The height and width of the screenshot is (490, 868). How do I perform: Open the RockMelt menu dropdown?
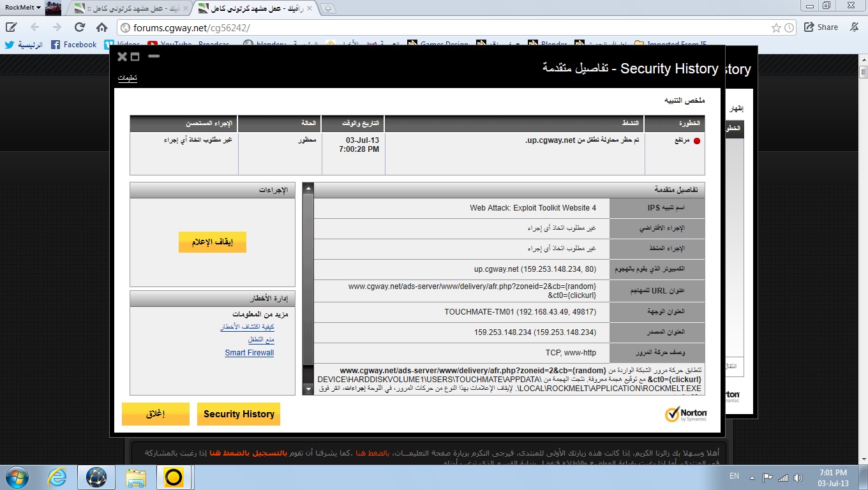(22, 8)
